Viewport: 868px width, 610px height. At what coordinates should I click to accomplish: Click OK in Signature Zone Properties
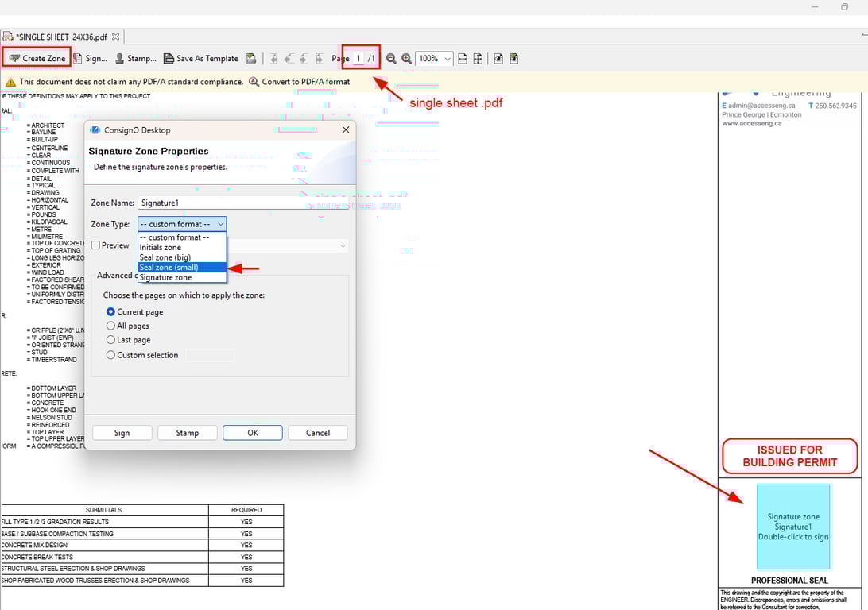(253, 432)
